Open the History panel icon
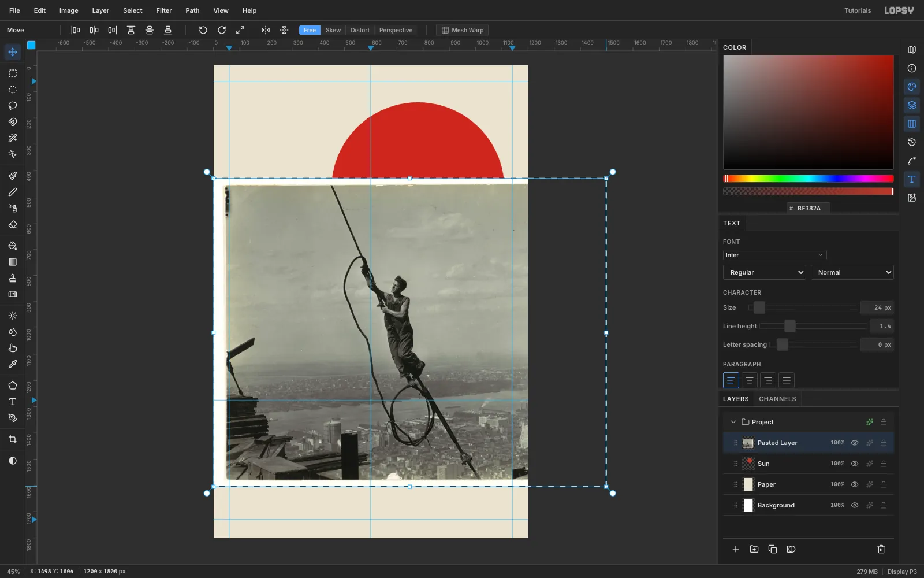The image size is (924, 578). pos(912,142)
